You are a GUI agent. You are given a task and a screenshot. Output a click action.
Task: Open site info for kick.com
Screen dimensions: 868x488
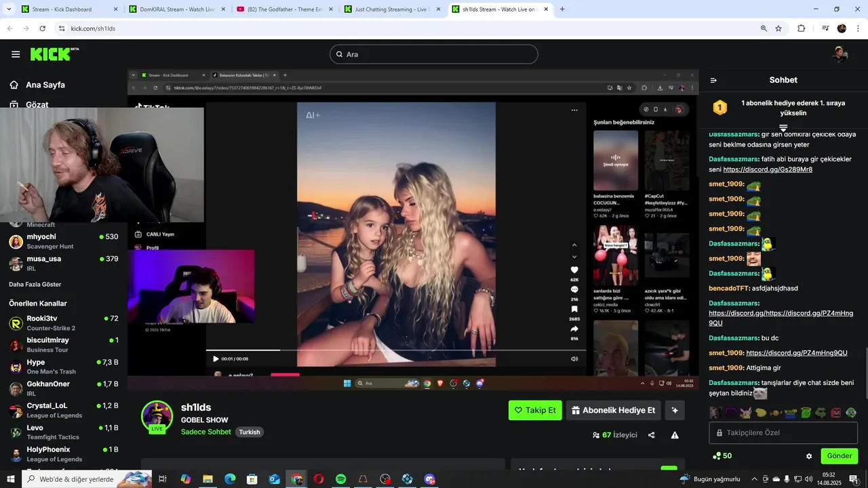tap(62, 28)
